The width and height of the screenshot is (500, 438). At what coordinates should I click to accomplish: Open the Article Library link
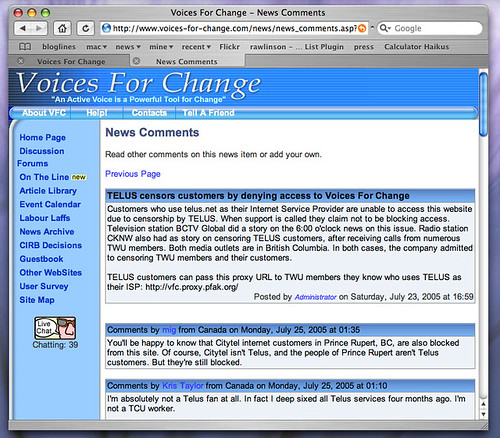[x=48, y=191]
